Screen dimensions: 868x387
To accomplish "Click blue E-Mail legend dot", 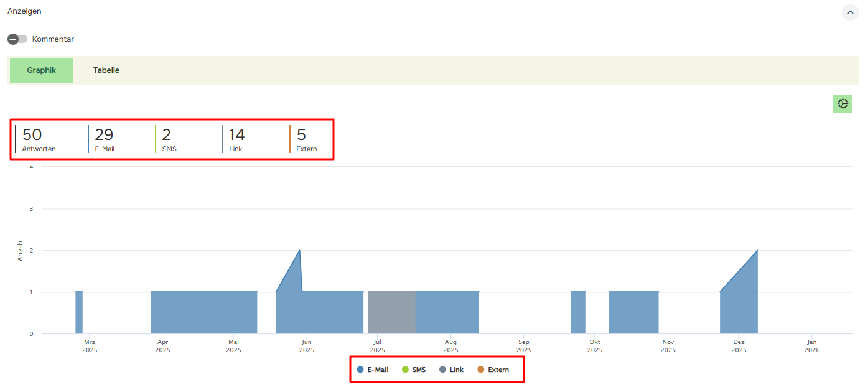I will click(360, 370).
